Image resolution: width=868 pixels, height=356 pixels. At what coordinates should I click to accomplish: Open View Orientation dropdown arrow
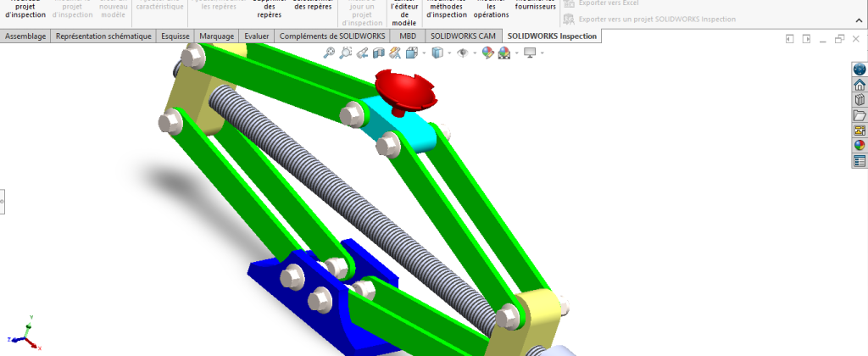click(x=424, y=53)
